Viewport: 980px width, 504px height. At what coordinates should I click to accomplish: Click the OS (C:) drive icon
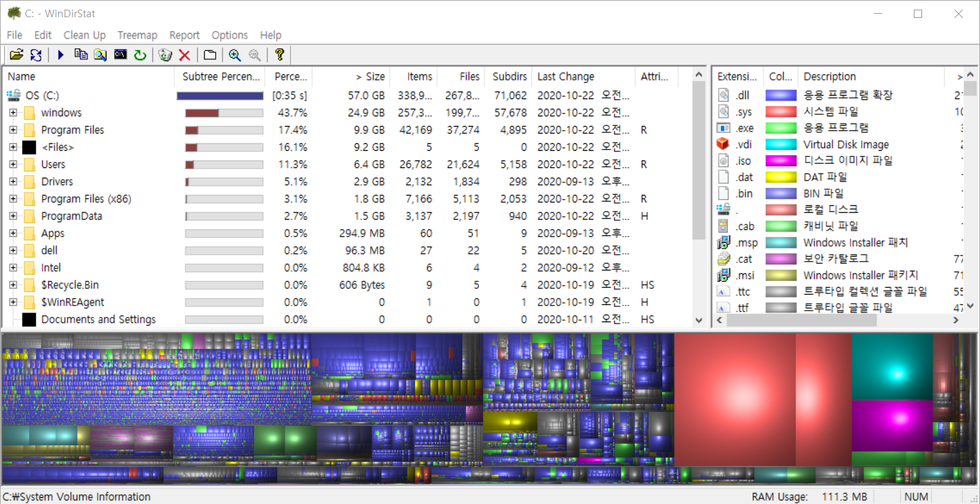(13, 95)
